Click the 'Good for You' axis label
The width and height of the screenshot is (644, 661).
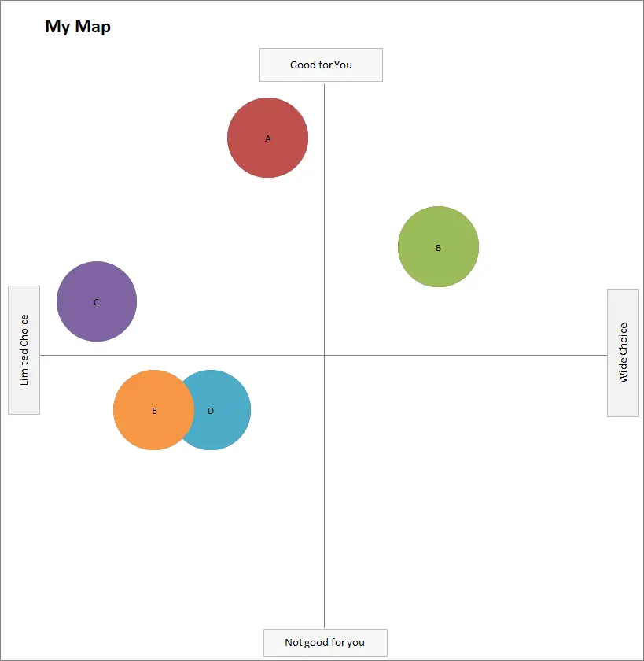coord(322,65)
